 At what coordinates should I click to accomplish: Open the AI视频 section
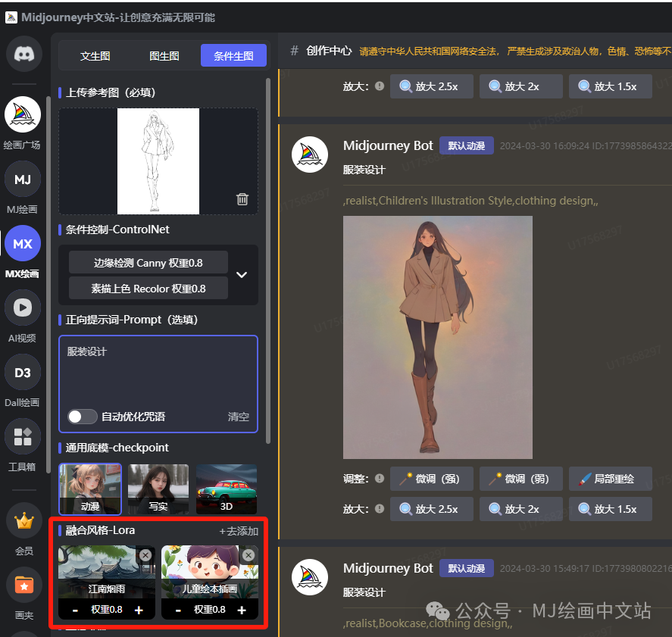click(x=23, y=308)
